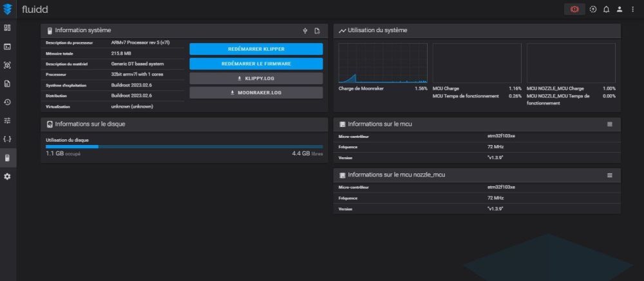Click the disk usage progress bar
The width and height of the screenshot is (644, 281).
coord(184,147)
